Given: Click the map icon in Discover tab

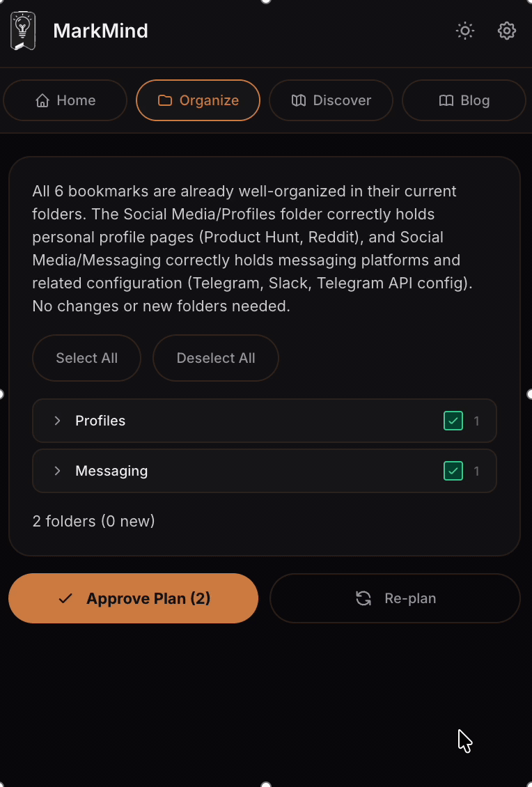Looking at the screenshot, I should [299, 100].
